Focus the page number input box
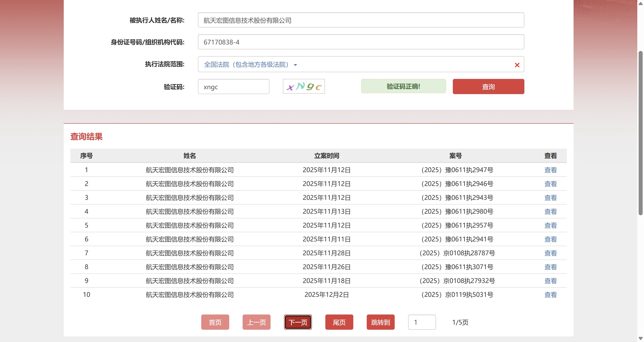Image resolution: width=644 pixels, height=342 pixels. (x=422, y=322)
